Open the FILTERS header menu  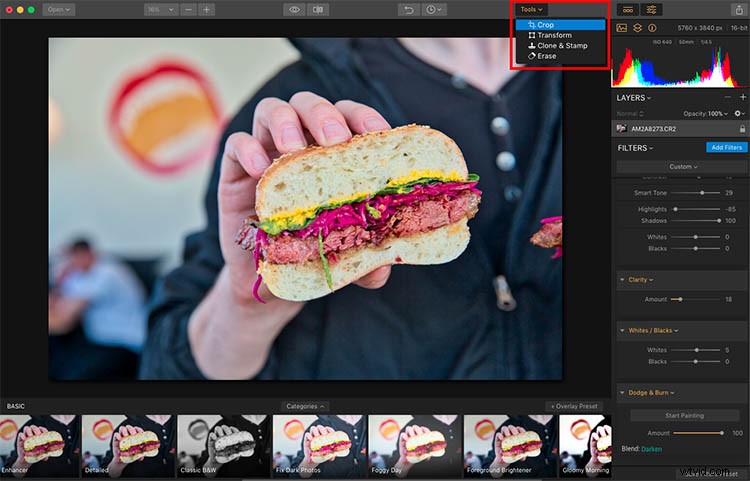635,148
